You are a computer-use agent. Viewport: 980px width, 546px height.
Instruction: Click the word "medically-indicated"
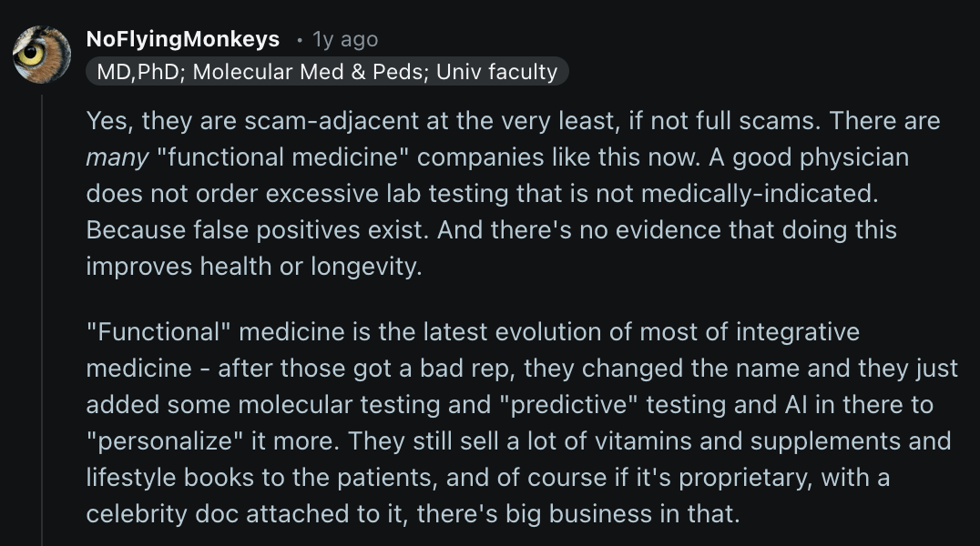tap(760, 194)
